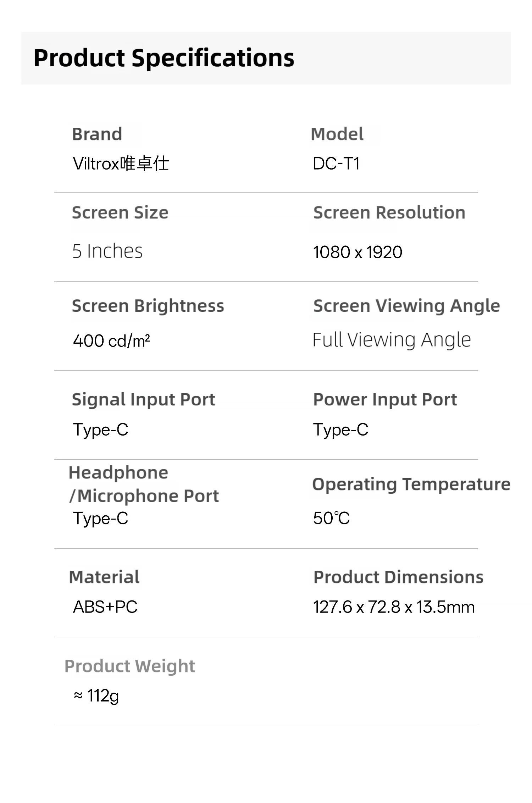Select the Brand label
The height and width of the screenshot is (803, 532).
tap(97, 134)
